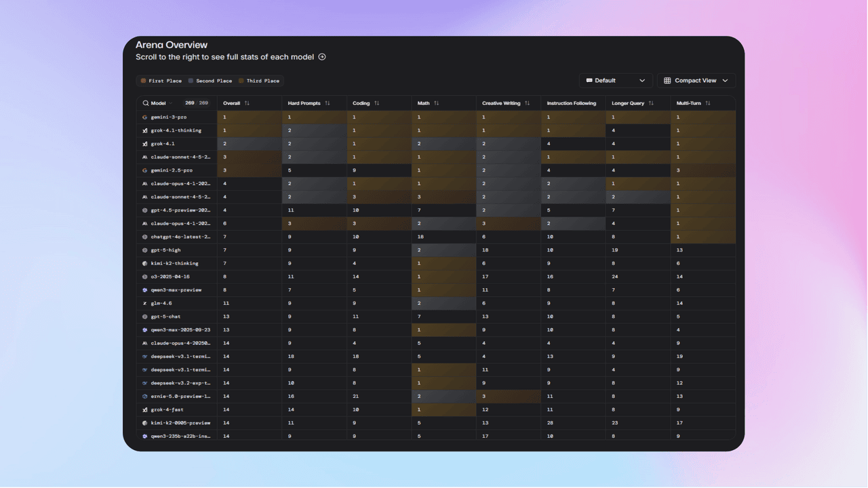
Task: Click the search magnifier in the Model header
Action: [145, 103]
